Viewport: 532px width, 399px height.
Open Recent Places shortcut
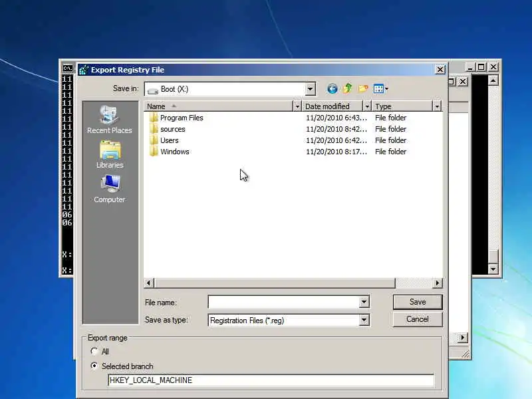tap(109, 120)
